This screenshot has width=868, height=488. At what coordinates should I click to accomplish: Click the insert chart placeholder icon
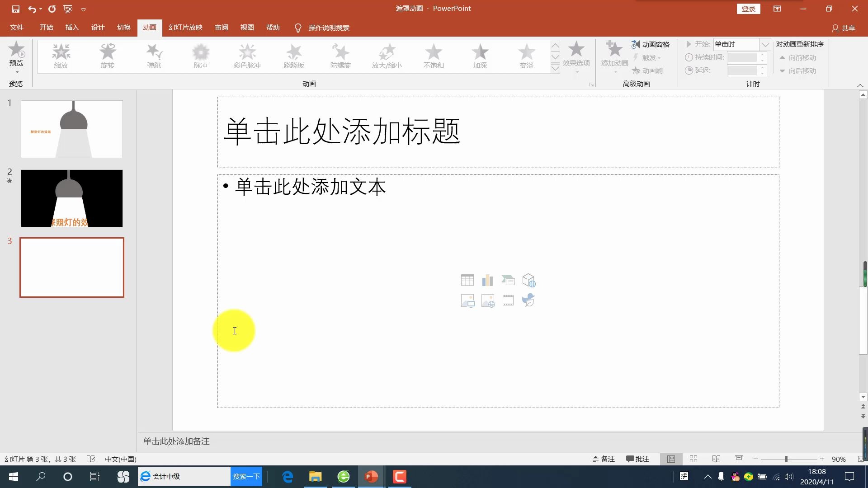487,280
